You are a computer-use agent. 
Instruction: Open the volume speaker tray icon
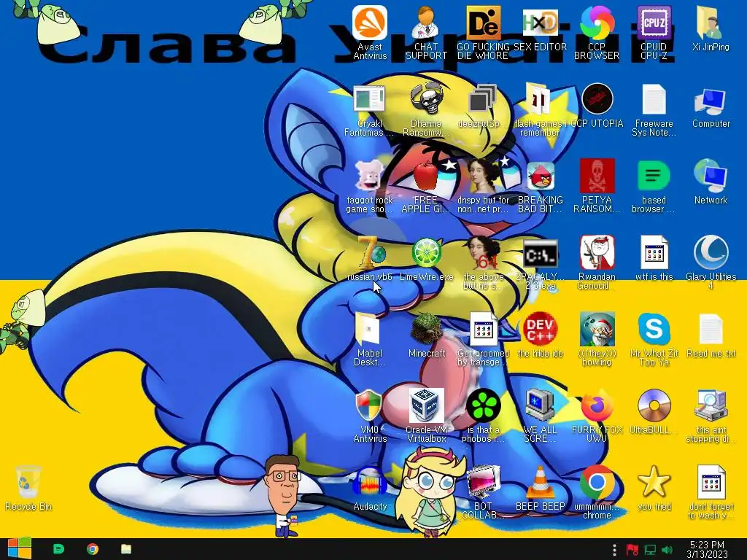coord(667,550)
